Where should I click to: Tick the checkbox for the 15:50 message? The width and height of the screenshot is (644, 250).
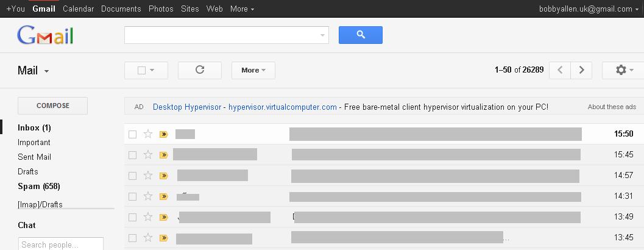pyautogui.click(x=132, y=135)
